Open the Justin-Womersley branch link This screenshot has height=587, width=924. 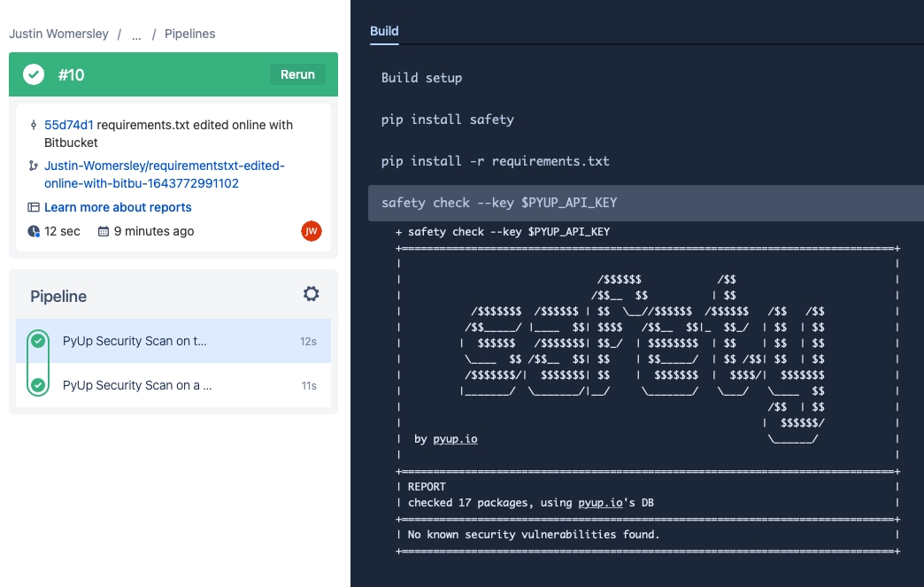point(165,174)
